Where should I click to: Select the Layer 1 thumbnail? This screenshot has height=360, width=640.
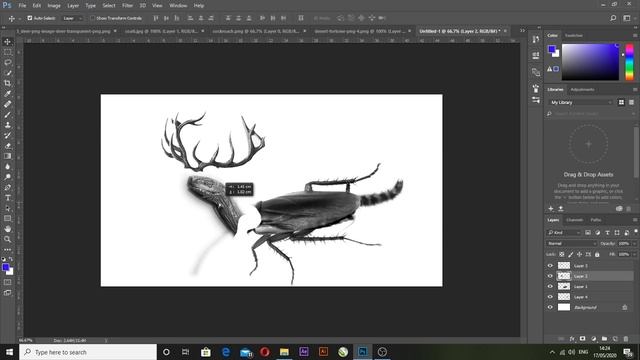coord(564,287)
